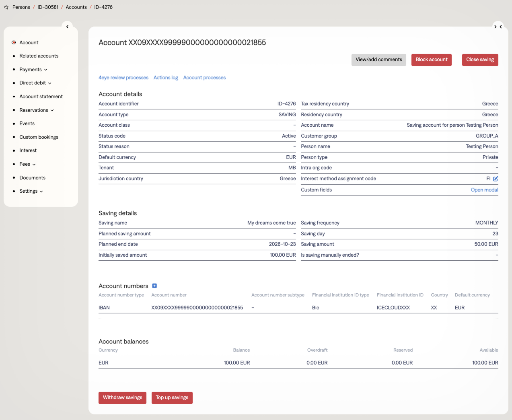Image resolution: width=512 pixels, height=420 pixels.
Task: Select the Account sidebar item
Action: (29, 43)
